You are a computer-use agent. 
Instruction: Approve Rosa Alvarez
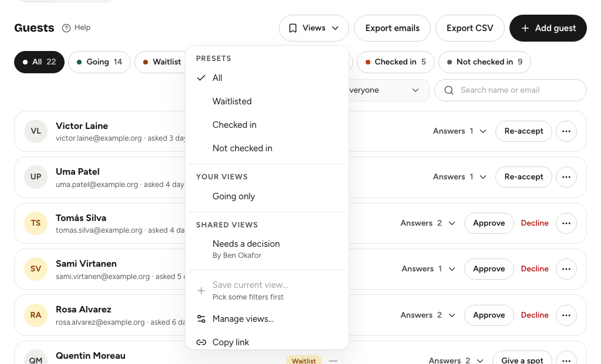pos(489,315)
